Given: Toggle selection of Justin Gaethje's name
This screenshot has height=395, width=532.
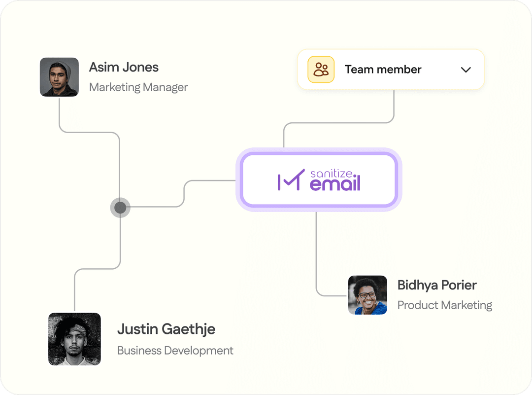Looking at the screenshot, I should (166, 329).
